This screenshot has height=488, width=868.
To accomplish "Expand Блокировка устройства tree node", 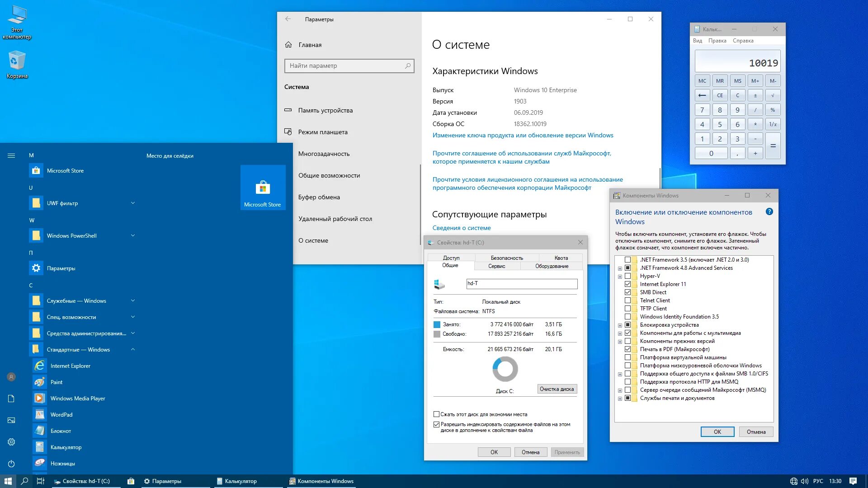I will pos(620,325).
